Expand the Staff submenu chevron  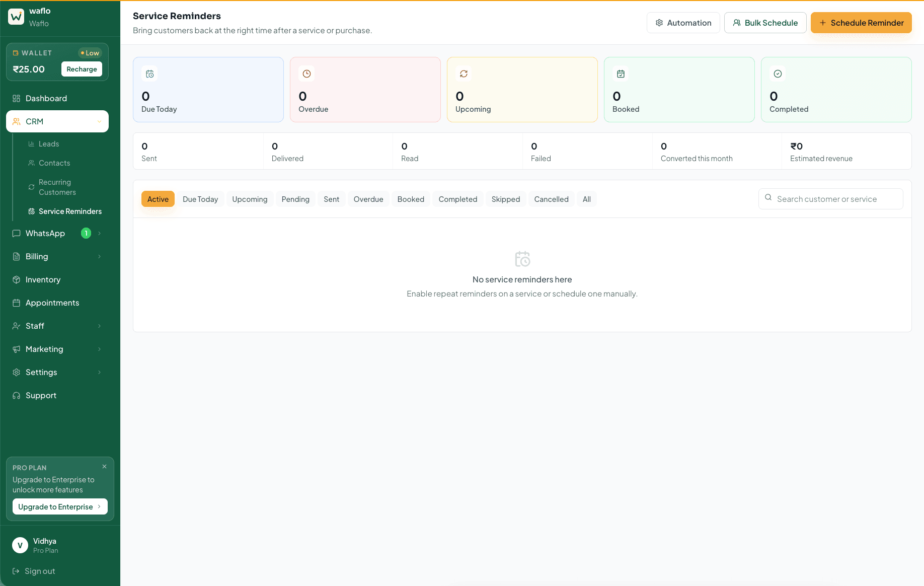(x=99, y=326)
